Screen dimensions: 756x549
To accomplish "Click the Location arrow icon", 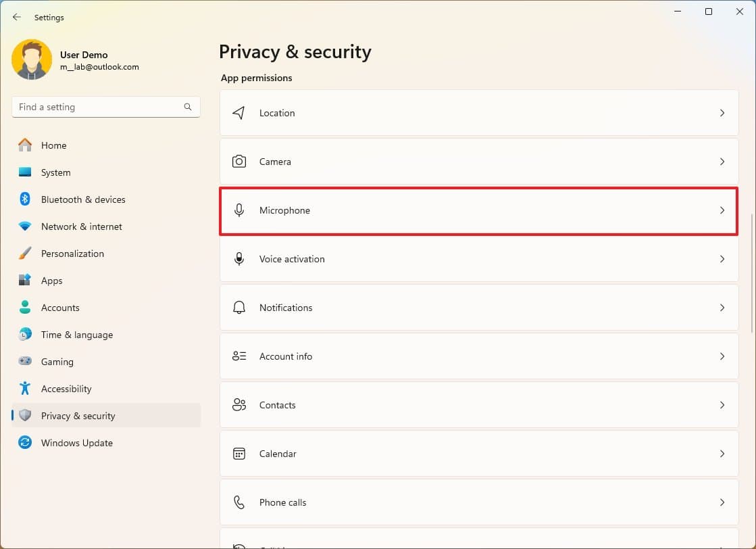I will [x=238, y=113].
